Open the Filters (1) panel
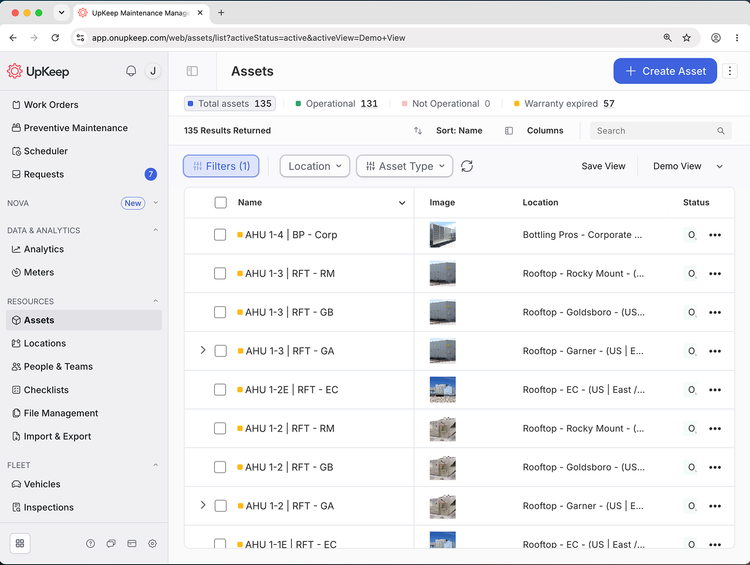 221,166
